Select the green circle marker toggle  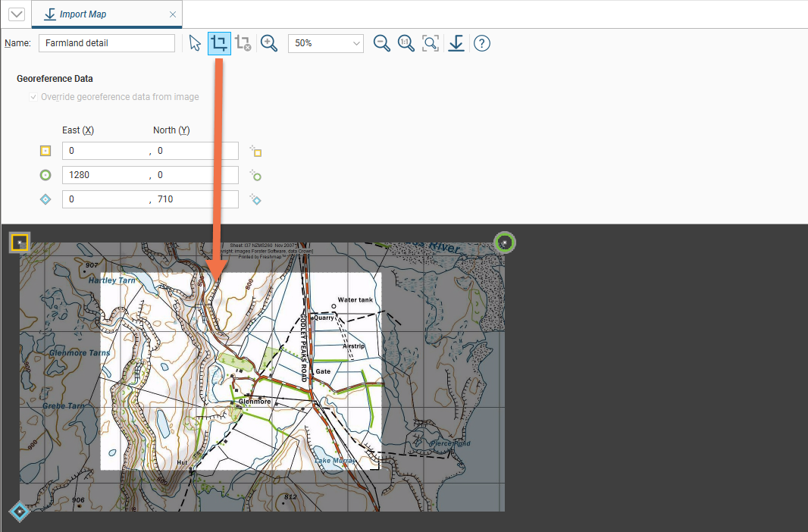coord(45,175)
